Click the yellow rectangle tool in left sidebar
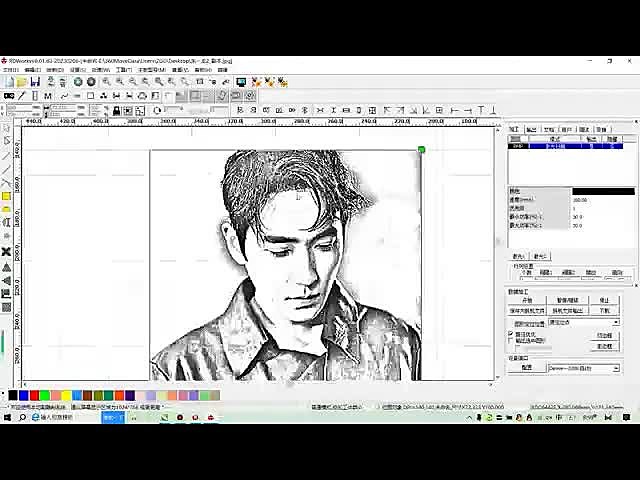 [6, 196]
